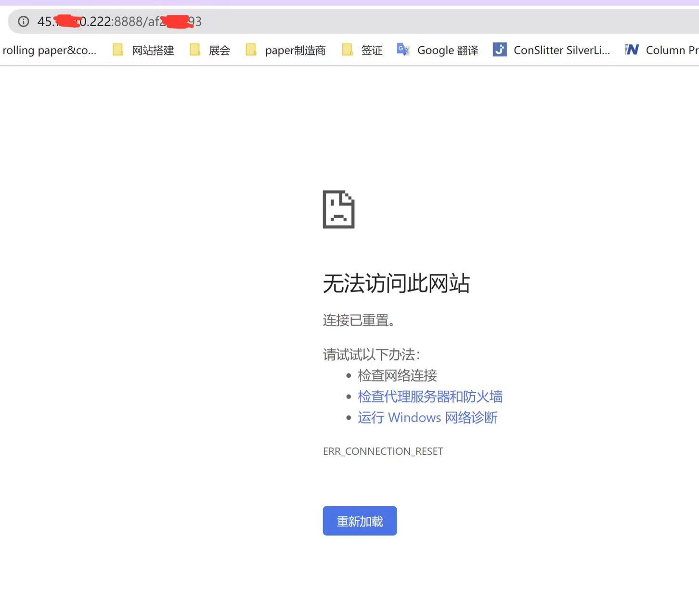The height and width of the screenshot is (616, 699).
Task: Open the Column Pr bookmark
Action: click(661, 50)
